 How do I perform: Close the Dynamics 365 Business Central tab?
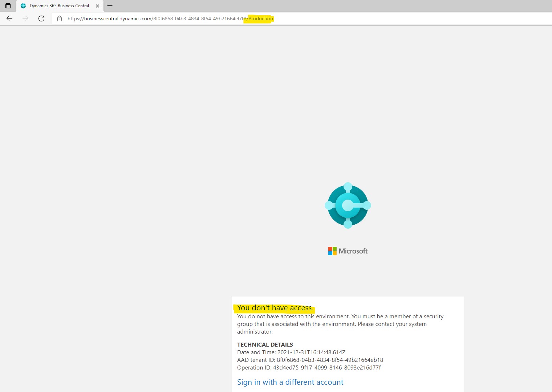coord(97,6)
